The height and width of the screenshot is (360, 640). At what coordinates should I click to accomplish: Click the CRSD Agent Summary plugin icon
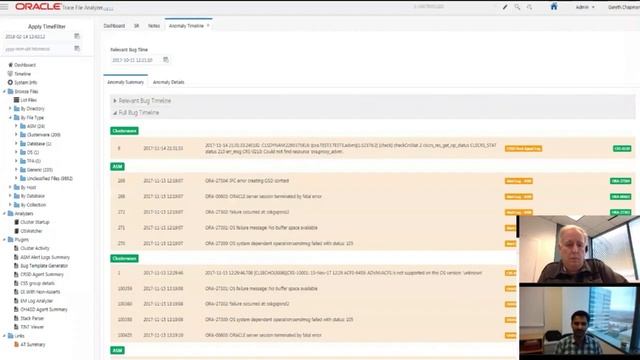click(16, 274)
